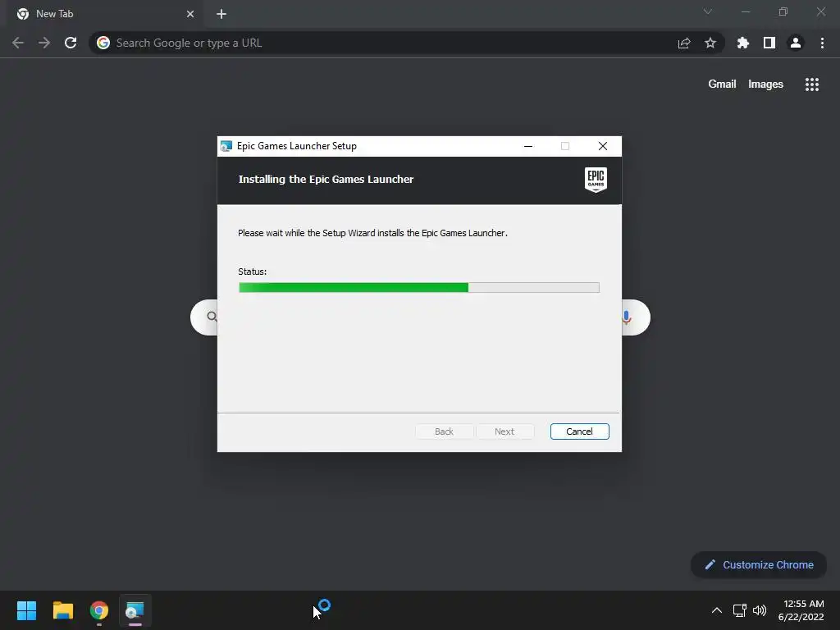Start voice search with microphone icon
Image resolution: width=840 pixels, height=630 pixels.
tap(626, 317)
